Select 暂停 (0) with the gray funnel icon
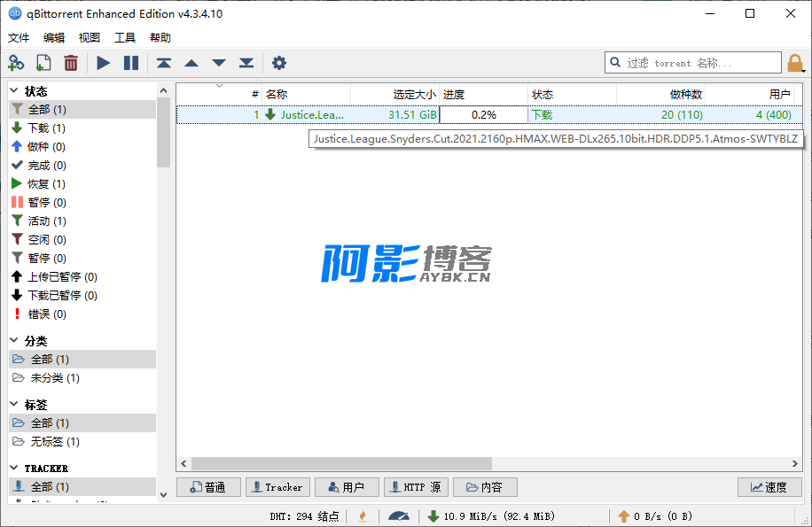 82,258
